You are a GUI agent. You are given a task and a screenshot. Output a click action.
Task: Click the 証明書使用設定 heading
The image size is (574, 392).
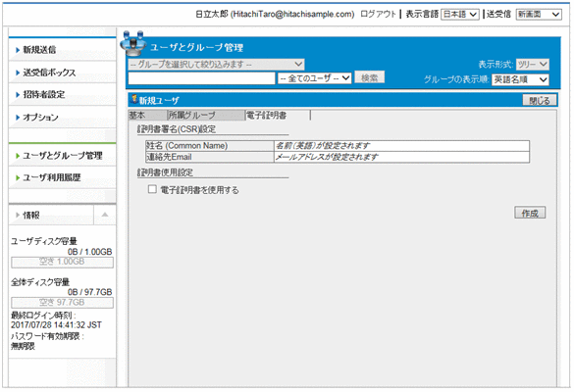point(165,172)
